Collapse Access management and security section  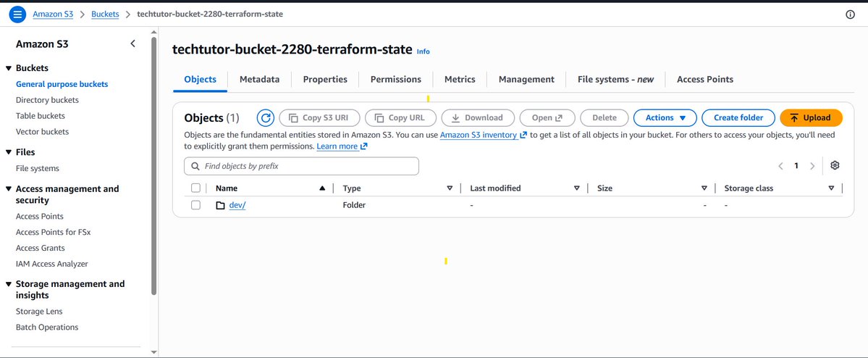(8, 189)
